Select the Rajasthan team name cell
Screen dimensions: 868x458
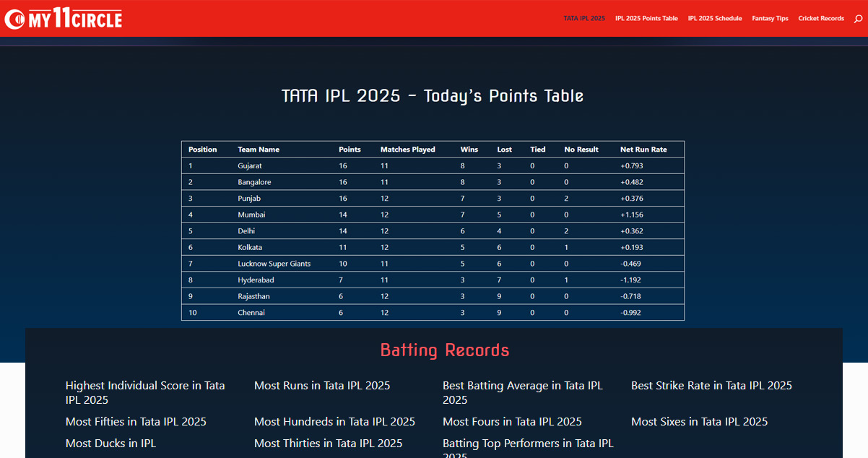pos(253,296)
